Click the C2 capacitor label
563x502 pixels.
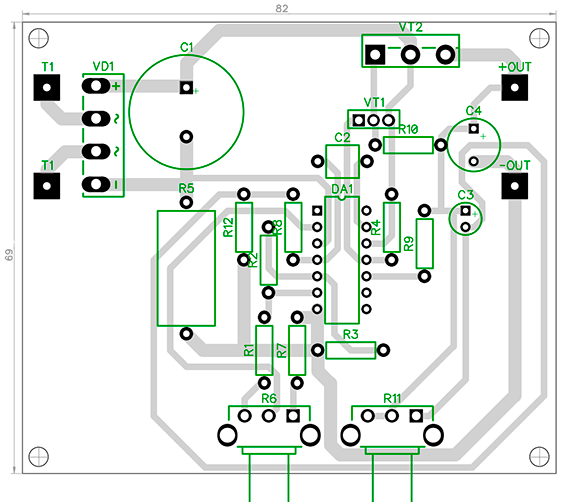pyautogui.click(x=342, y=138)
